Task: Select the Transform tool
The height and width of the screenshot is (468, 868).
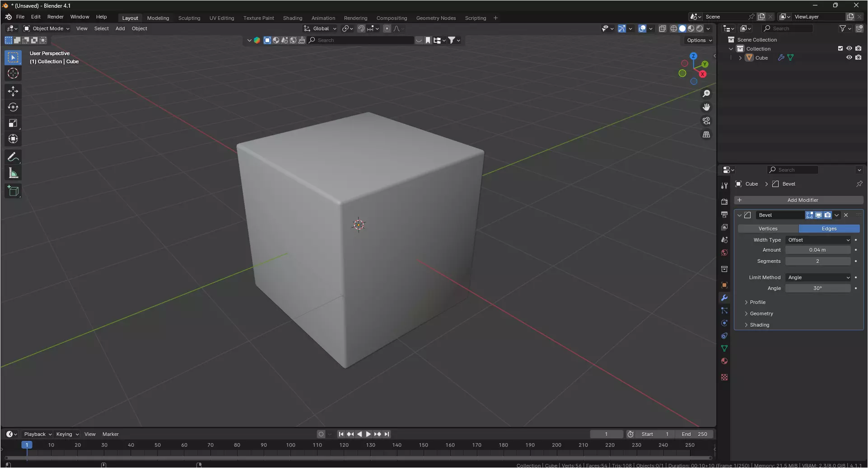Action: (13, 139)
